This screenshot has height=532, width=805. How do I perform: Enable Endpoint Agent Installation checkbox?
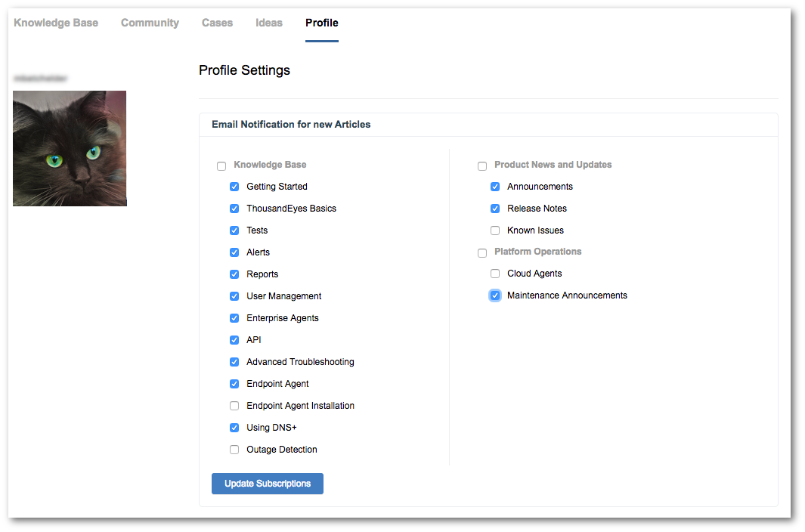coord(234,406)
